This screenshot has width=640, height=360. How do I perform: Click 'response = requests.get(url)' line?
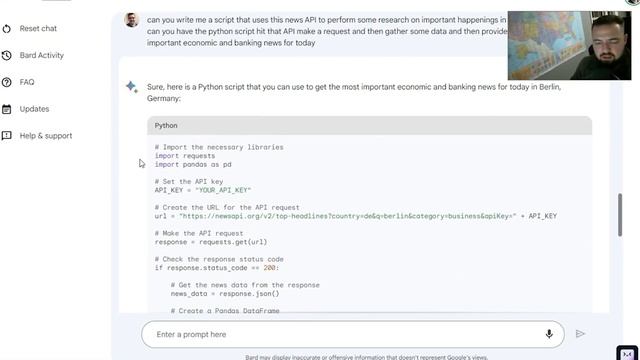pos(211,242)
